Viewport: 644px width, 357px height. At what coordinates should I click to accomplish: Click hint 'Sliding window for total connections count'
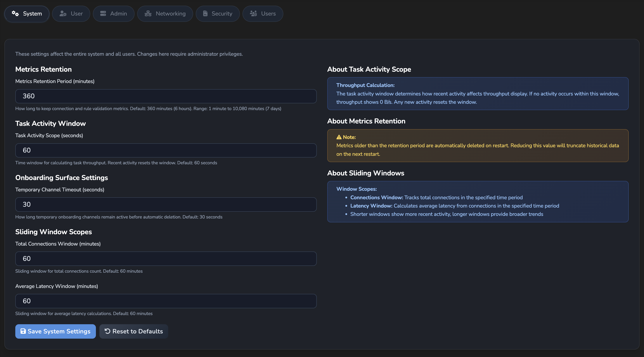(x=79, y=271)
